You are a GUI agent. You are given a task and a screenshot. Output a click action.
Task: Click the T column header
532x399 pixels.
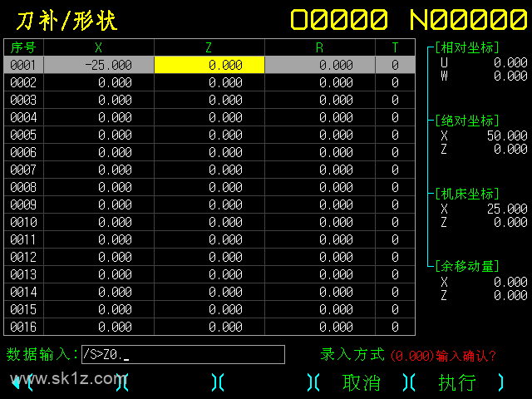396,47
